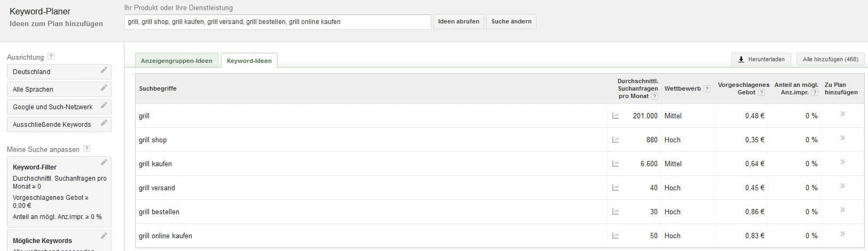The height and width of the screenshot is (251, 868).
Task: Click 'Ideen abrufen' button
Action: (x=459, y=22)
